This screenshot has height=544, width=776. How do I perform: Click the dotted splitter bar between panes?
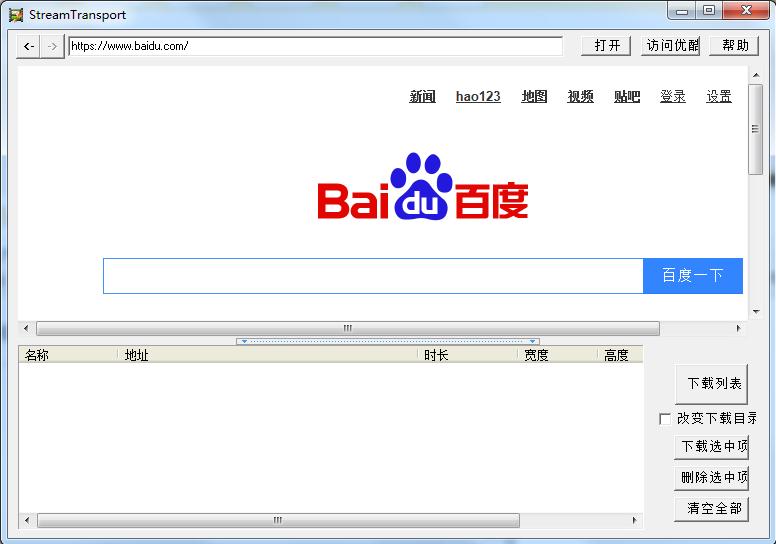click(x=388, y=341)
